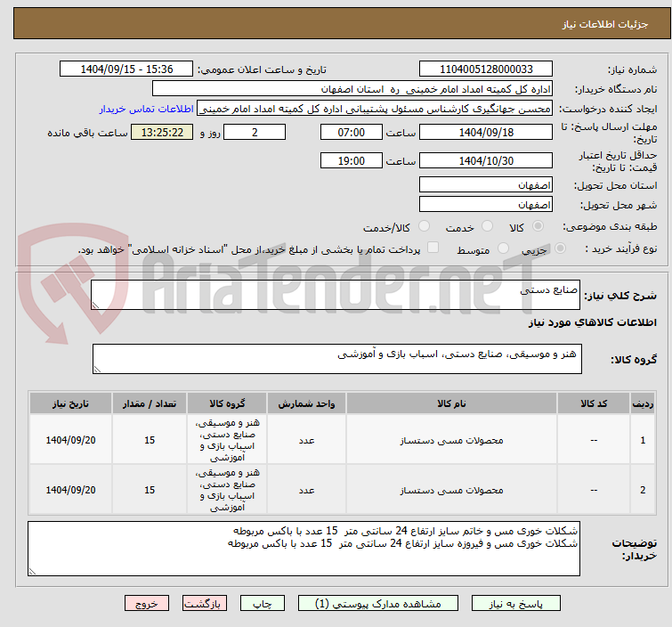The width and height of the screenshot is (672, 627).
Task: Click the 'گروه کالا' column header
Action: click(x=227, y=403)
